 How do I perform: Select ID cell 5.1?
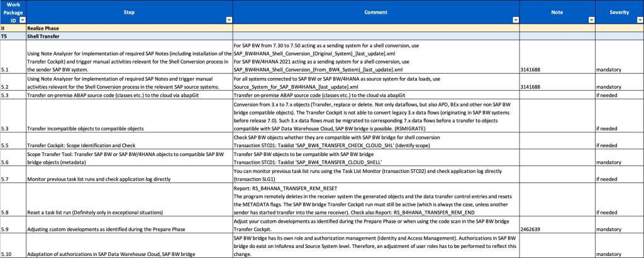13,57
